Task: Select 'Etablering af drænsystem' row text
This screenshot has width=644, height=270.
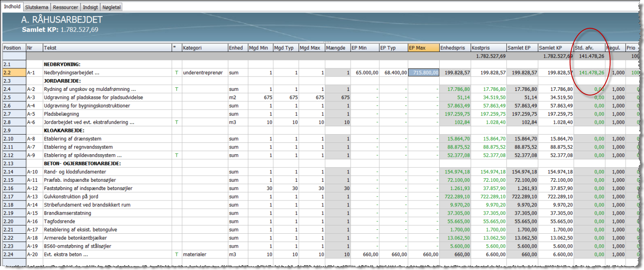Action: [72, 139]
